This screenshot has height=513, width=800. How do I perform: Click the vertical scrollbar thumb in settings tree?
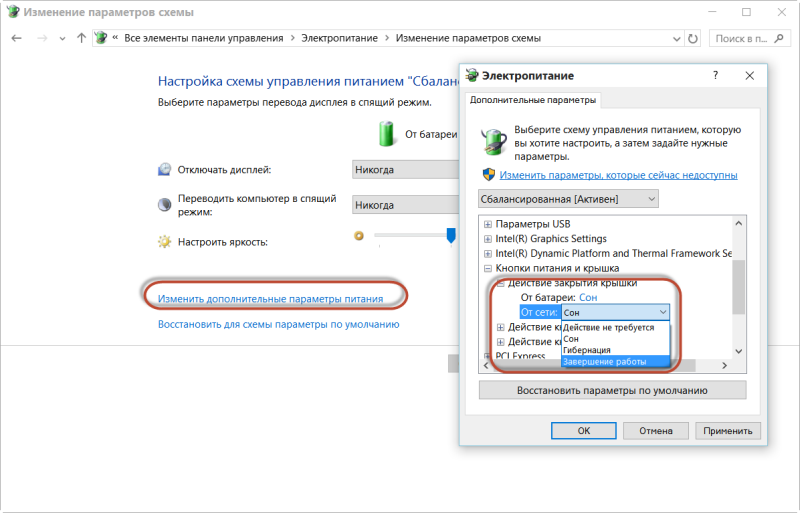[x=738, y=287]
